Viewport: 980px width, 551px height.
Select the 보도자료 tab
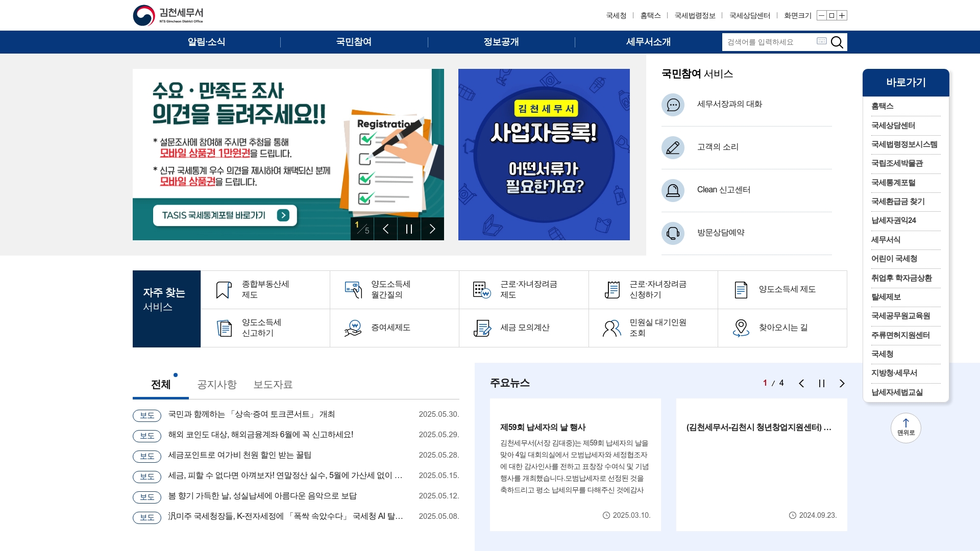click(x=273, y=385)
